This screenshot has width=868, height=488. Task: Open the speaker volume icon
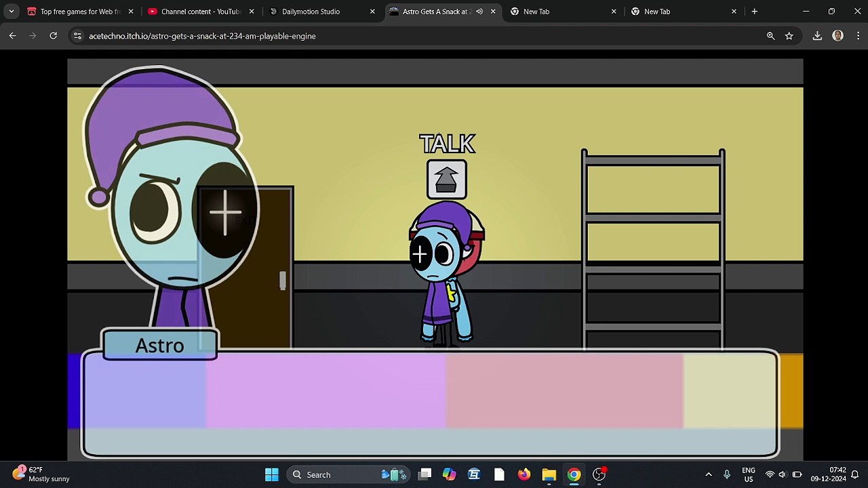[783, 474]
